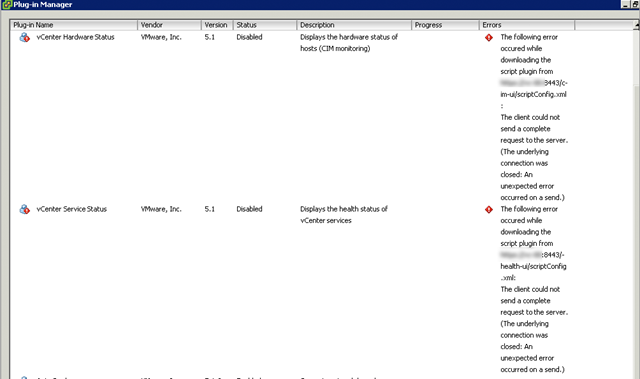Sort by the Plug-in Name column header
Viewport: 640px width, 379px height.
pyautogui.click(x=74, y=25)
